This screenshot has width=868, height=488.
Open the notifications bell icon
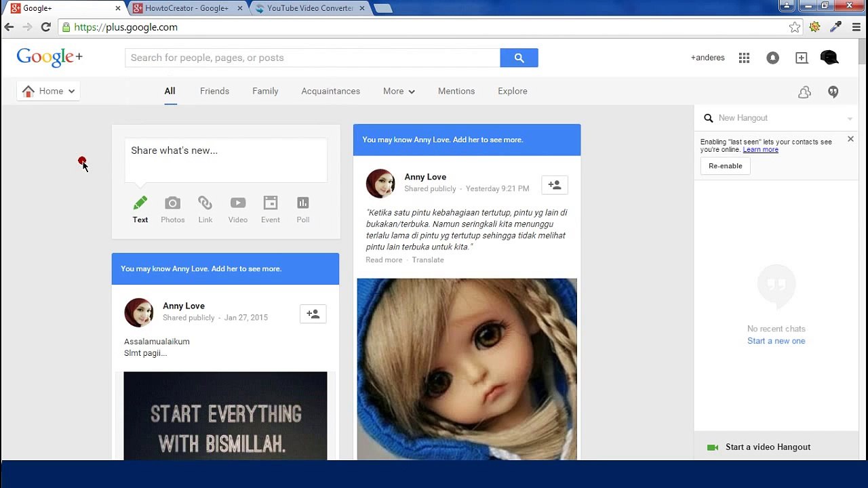[x=772, y=58]
